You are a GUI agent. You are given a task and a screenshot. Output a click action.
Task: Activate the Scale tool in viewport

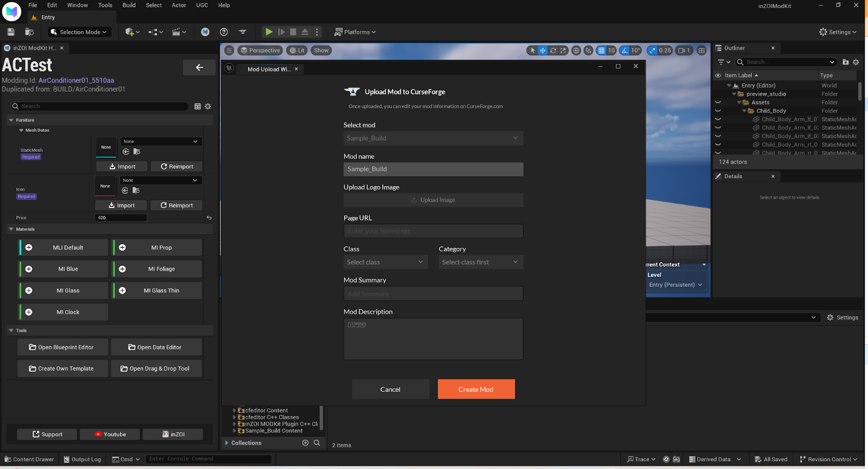pos(563,50)
